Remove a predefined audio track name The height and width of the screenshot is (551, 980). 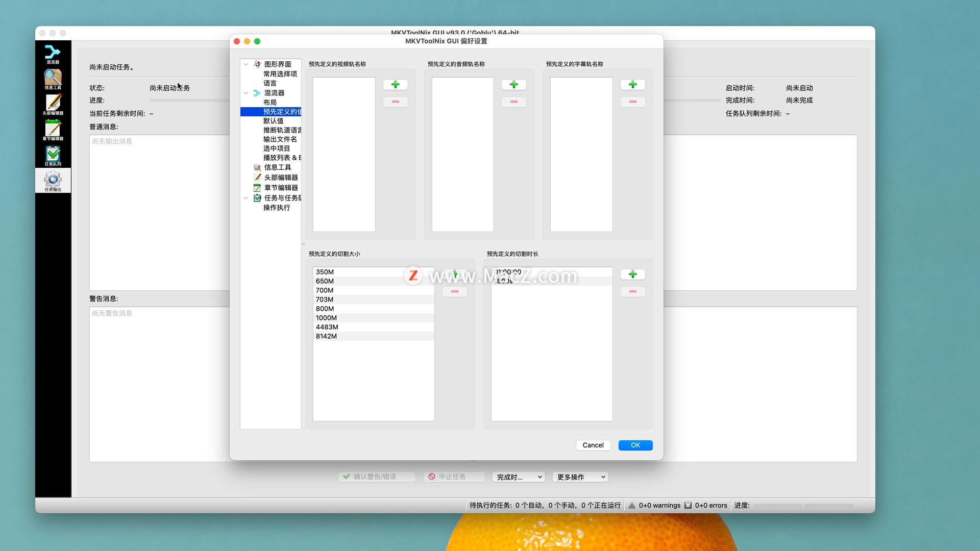pos(513,102)
